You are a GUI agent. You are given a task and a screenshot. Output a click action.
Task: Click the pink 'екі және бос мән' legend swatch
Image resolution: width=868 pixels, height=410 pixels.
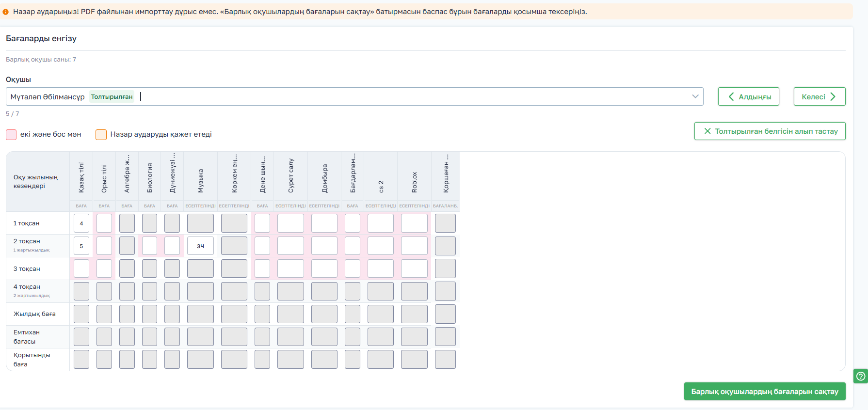(x=11, y=135)
